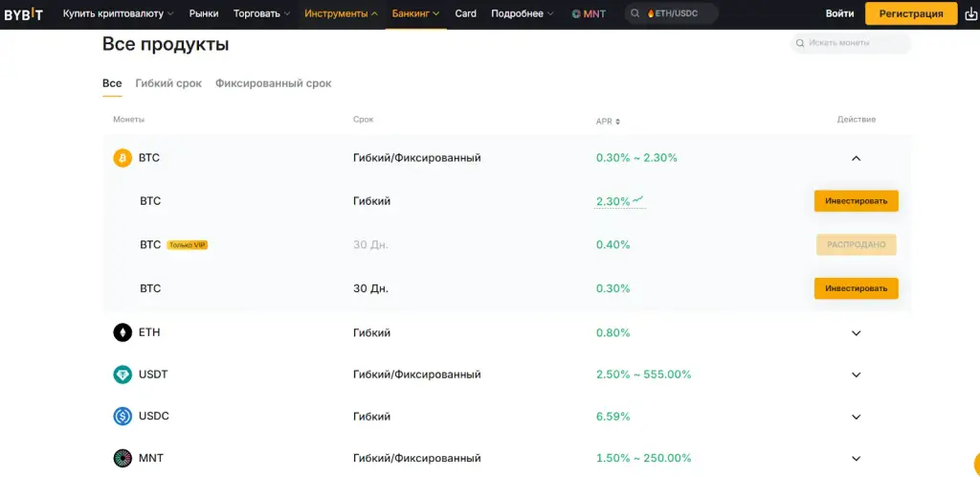980x477 pixels.
Task: Switch to Фиксированный срок tab
Action: pyautogui.click(x=273, y=83)
